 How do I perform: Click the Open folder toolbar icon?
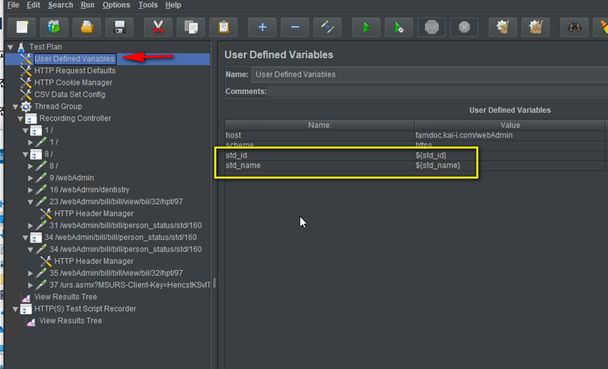87,27
